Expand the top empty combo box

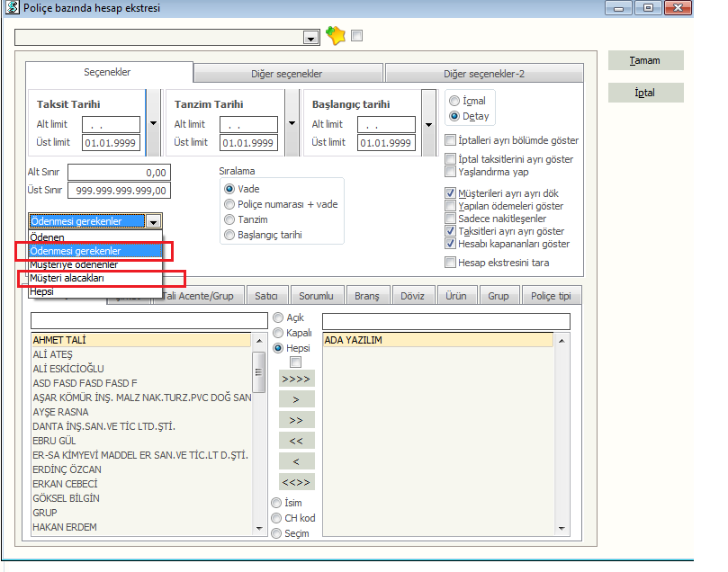[311, 38]
